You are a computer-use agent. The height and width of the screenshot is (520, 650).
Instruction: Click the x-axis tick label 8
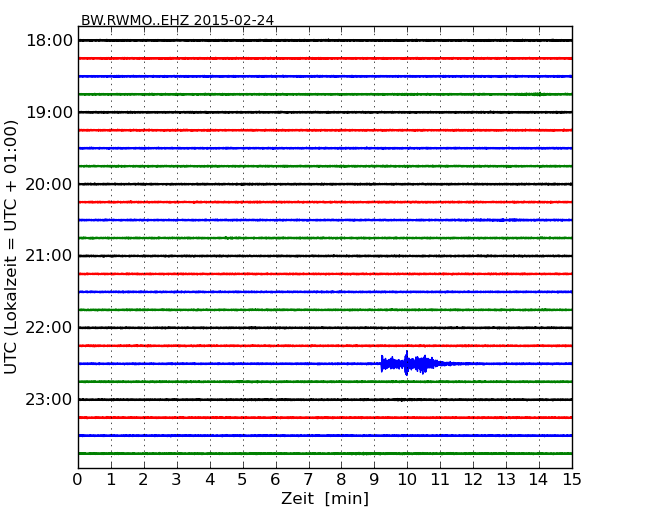click(342, 480)
